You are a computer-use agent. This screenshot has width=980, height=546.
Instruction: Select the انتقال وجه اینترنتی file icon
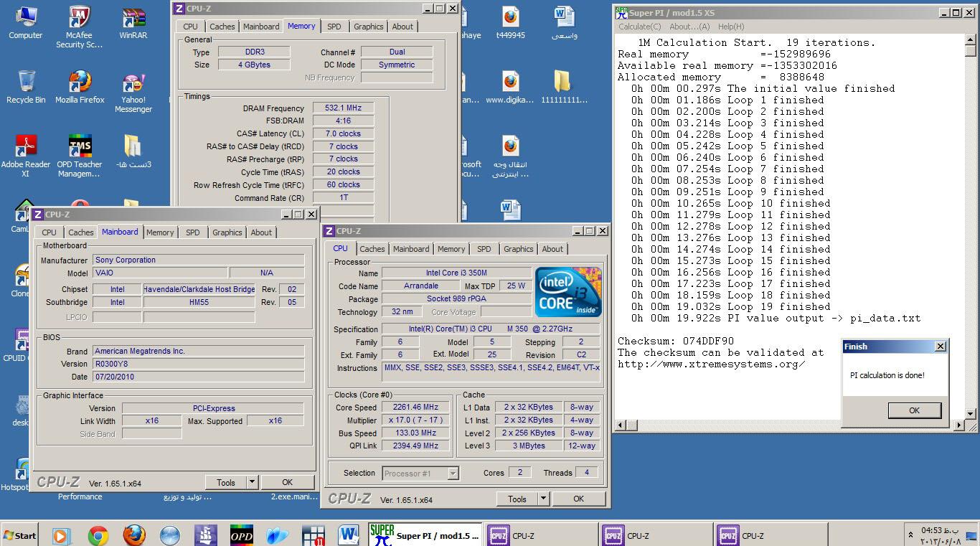tap(510, 156)
